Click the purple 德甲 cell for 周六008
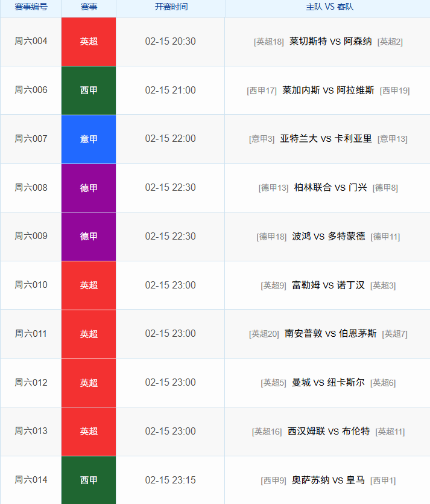Viewport: 430px width, 504px height. tap(89, 188)
